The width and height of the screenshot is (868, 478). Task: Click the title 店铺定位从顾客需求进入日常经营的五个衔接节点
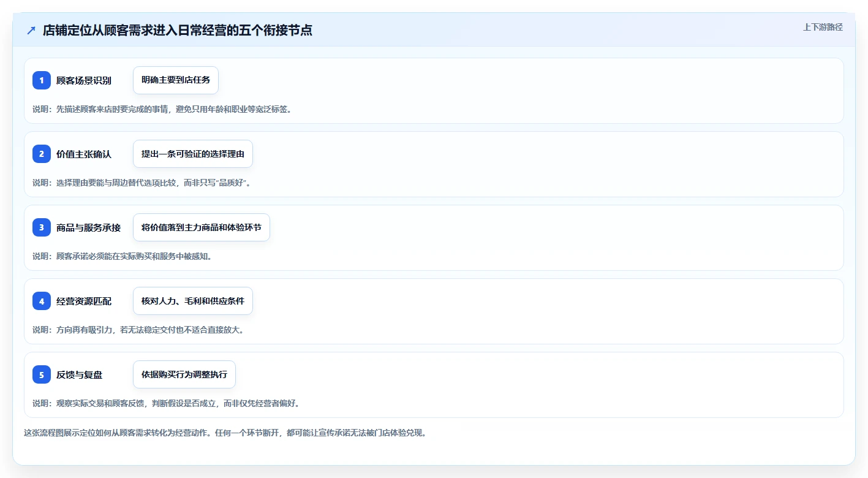178,30
